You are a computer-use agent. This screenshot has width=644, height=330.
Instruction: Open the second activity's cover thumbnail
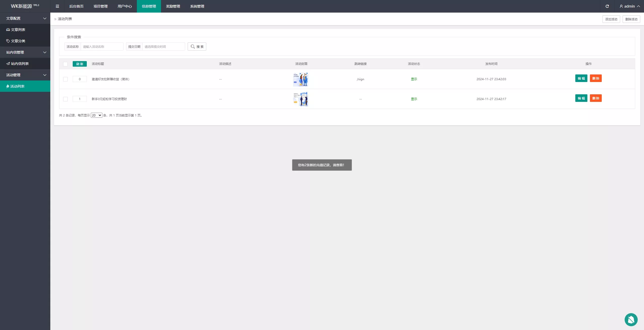(x=301, y=99)
